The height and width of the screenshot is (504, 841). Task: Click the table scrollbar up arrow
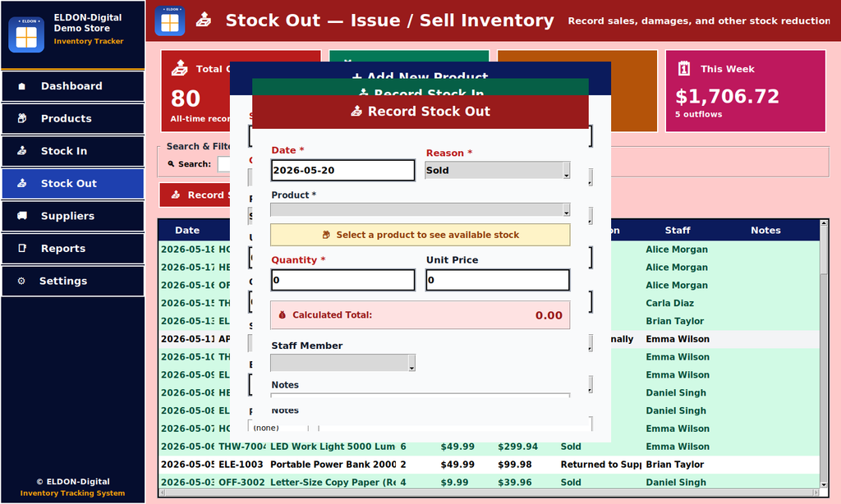click(825, 223)
